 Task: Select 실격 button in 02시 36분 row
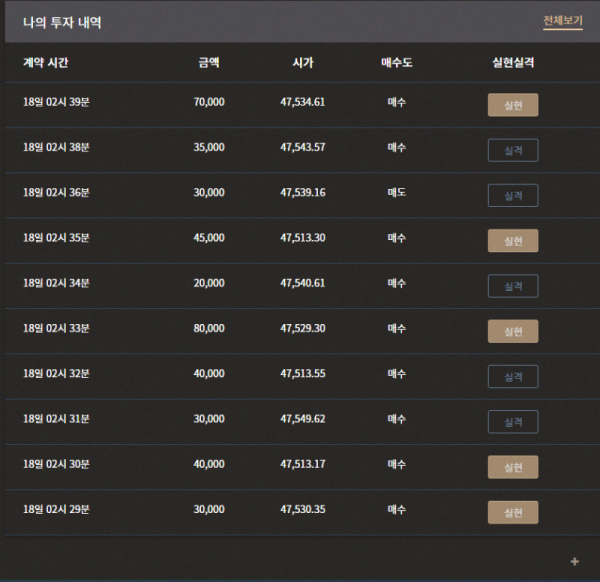513,196
